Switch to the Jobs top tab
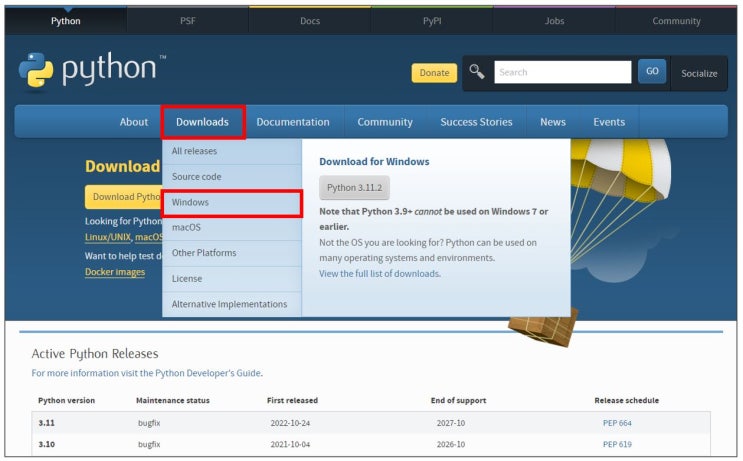The image size is (743, 461). tap(554, 21)
